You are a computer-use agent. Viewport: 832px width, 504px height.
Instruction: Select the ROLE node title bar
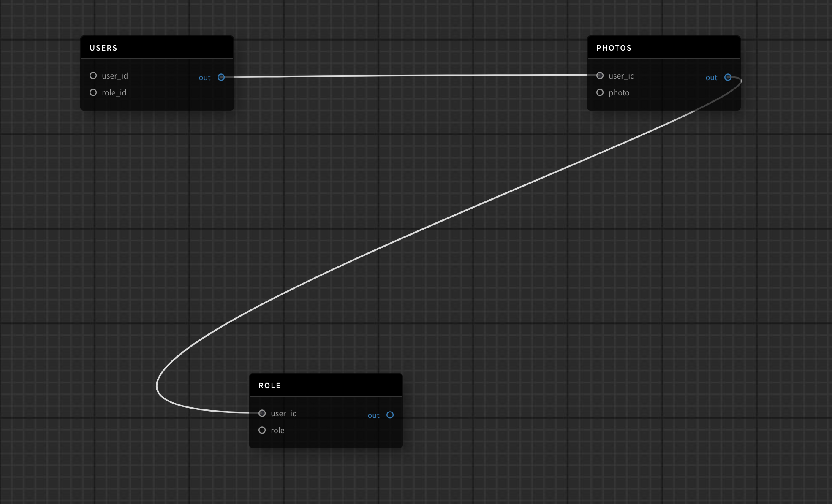pyautogui.click(x=326, y=385)
